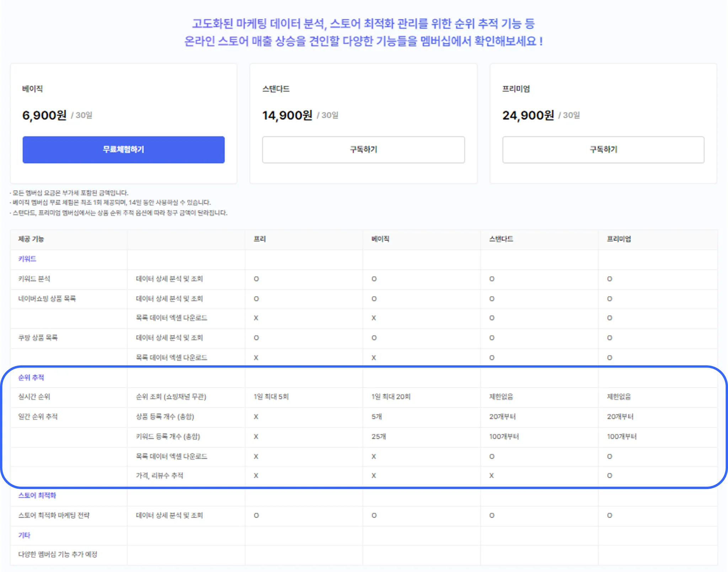Click the 네이버쇼핑 상품 목록 row label
This screenshot has width=728, height=572.
[x=47, y=298]
